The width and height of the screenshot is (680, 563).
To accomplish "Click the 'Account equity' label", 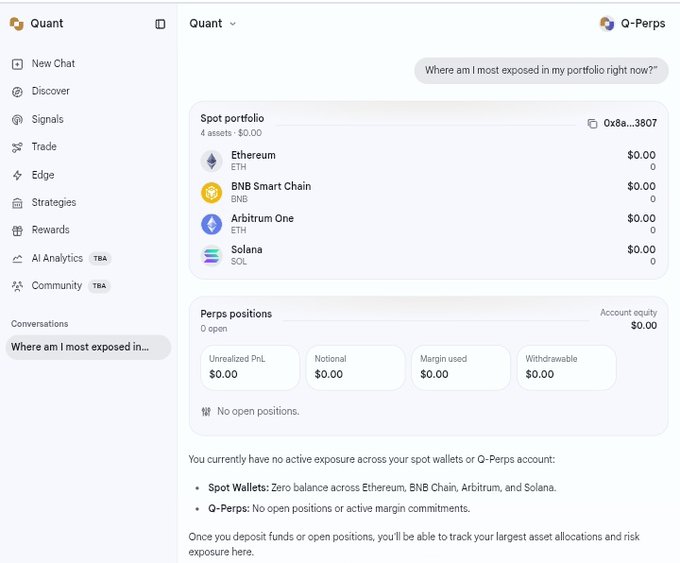I will pos(628,312).
